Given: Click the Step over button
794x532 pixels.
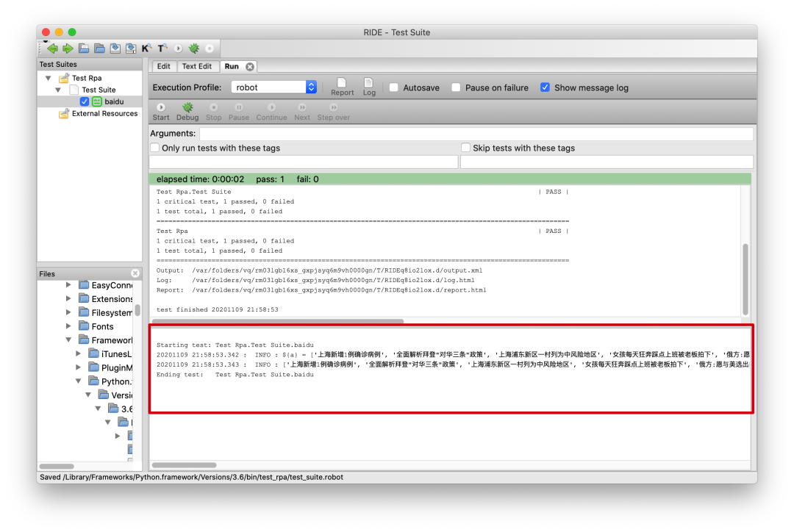Looking at the screenshot, I should (x=334, y=112).
